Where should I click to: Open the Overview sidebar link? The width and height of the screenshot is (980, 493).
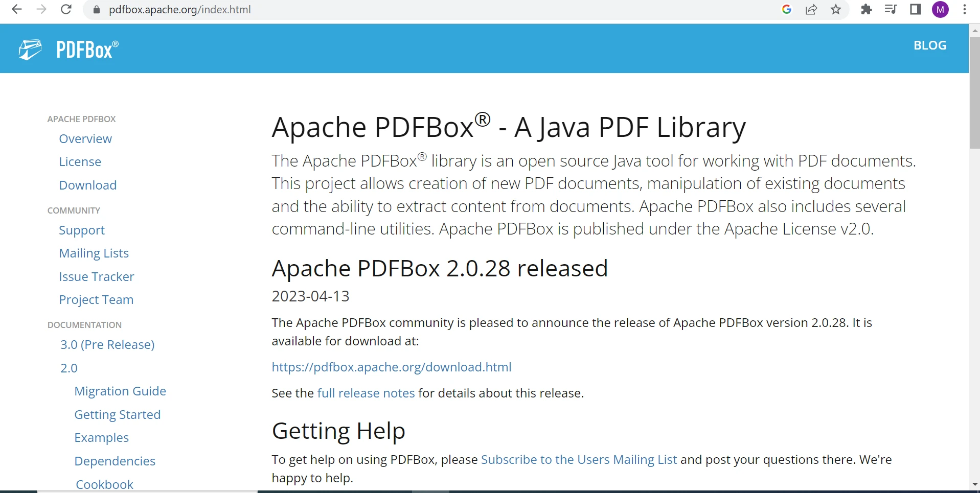point(85,139)
